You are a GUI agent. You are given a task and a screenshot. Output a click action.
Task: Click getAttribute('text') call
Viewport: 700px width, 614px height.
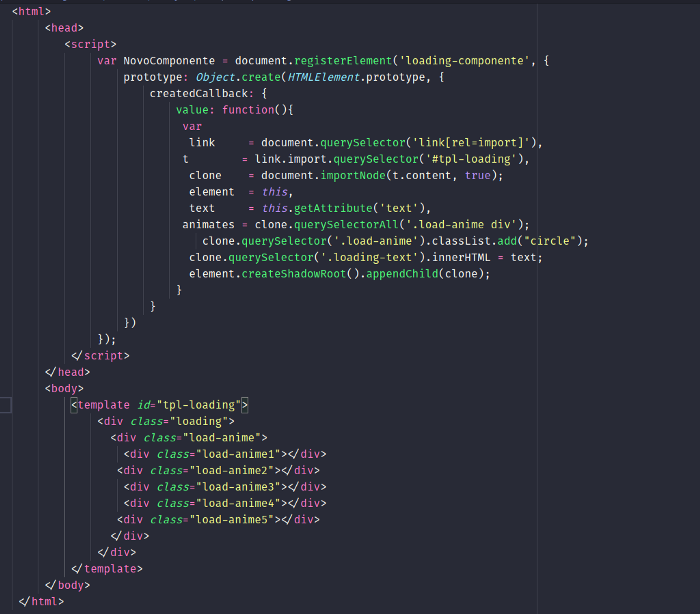(359, 209)
